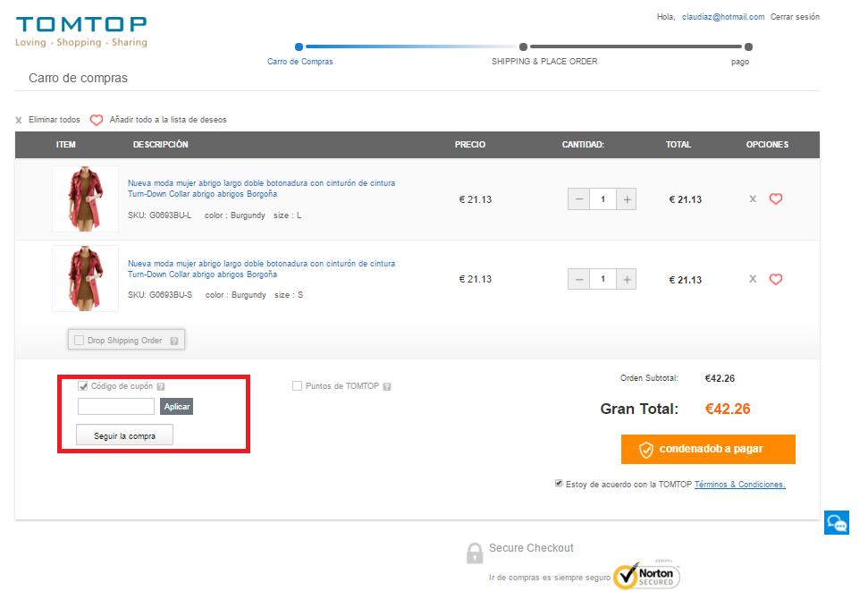Click the quantity field of size S coat
Screen dimensions: 868x591
coord(603,279)
